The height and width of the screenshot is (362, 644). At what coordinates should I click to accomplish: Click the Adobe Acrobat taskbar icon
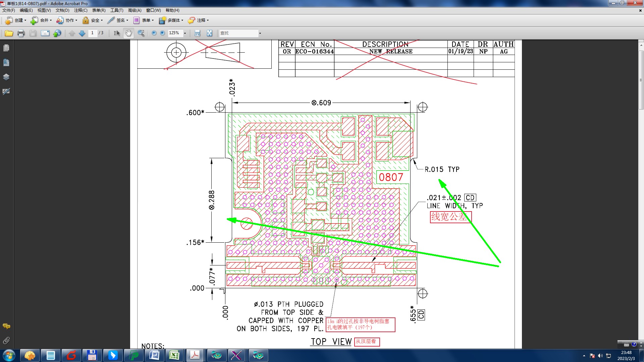[x=195, y=355]
